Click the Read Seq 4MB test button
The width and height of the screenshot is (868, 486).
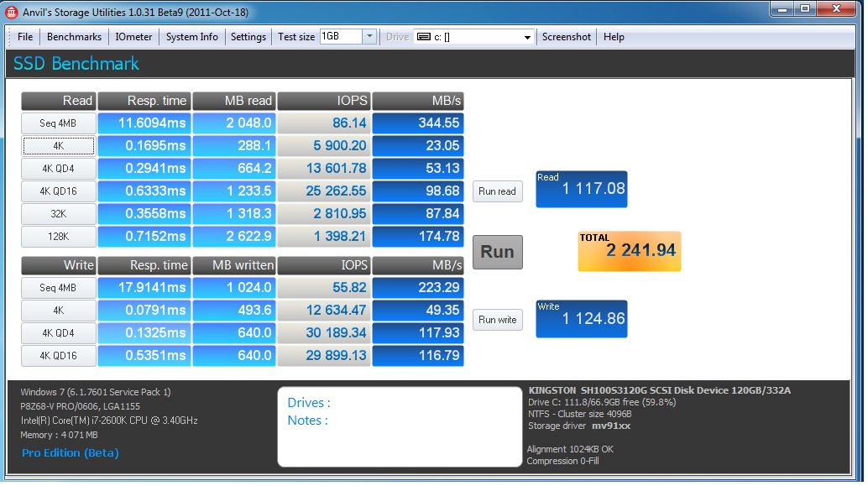pos(59,123)
